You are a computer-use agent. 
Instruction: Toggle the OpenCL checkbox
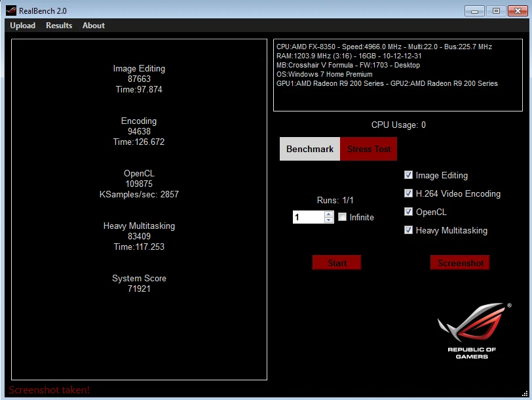coord(409,212)
